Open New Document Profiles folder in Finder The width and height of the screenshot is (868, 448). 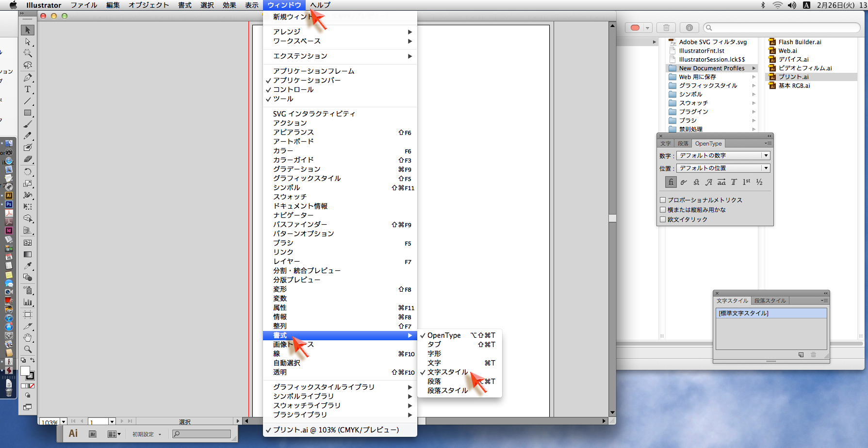click(x=712, y=68)
